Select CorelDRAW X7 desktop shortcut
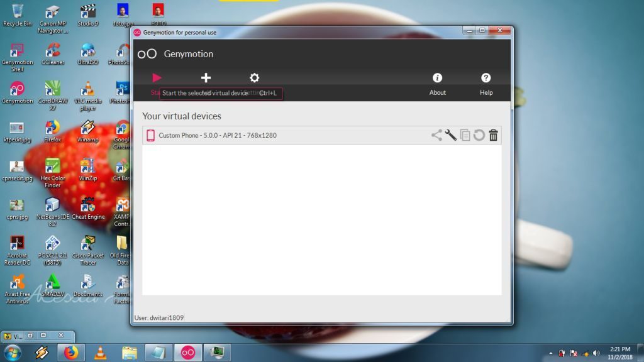Viewport: 644px width, 362px height. (x=53, y=96)
